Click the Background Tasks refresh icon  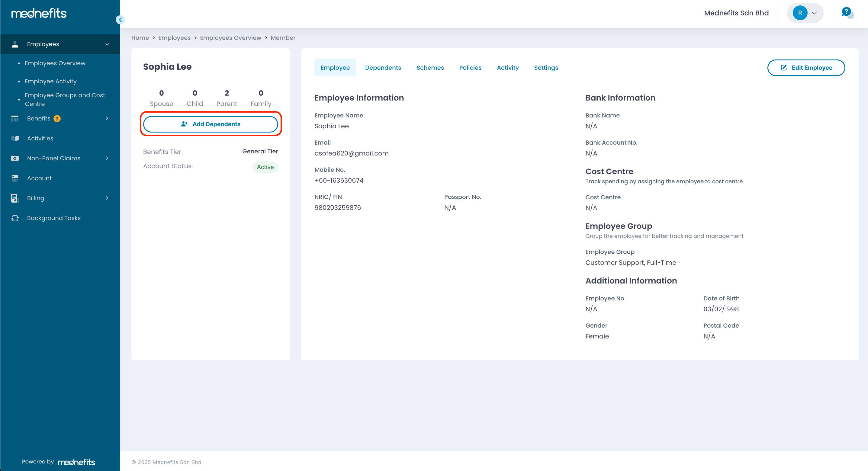(x=15, y=218)
